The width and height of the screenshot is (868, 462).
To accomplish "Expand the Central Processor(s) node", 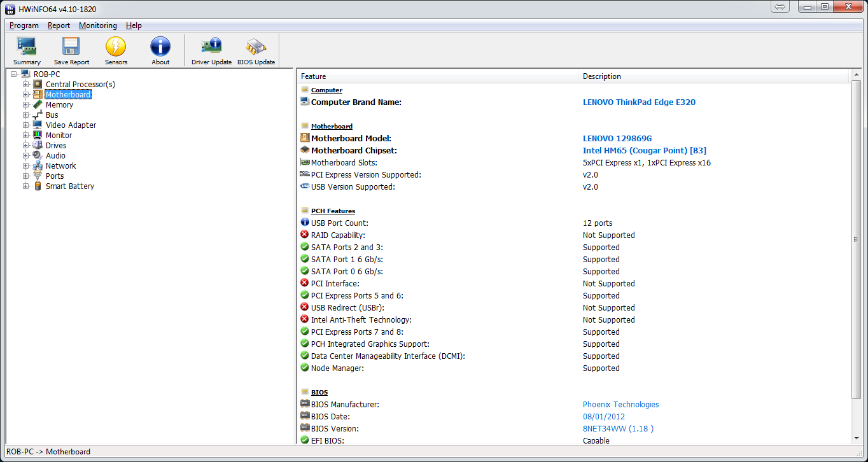I will [x=26, y=84].
